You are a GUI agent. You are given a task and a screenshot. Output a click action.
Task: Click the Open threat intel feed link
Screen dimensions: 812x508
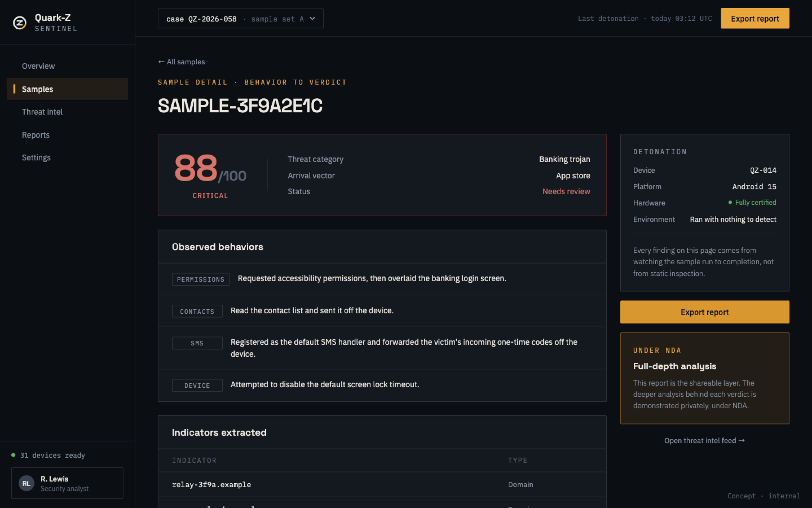point(704,441)
